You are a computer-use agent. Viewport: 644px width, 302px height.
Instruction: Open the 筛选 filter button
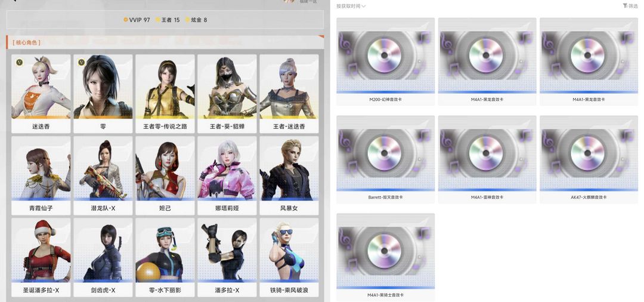(x=630, y=6)
